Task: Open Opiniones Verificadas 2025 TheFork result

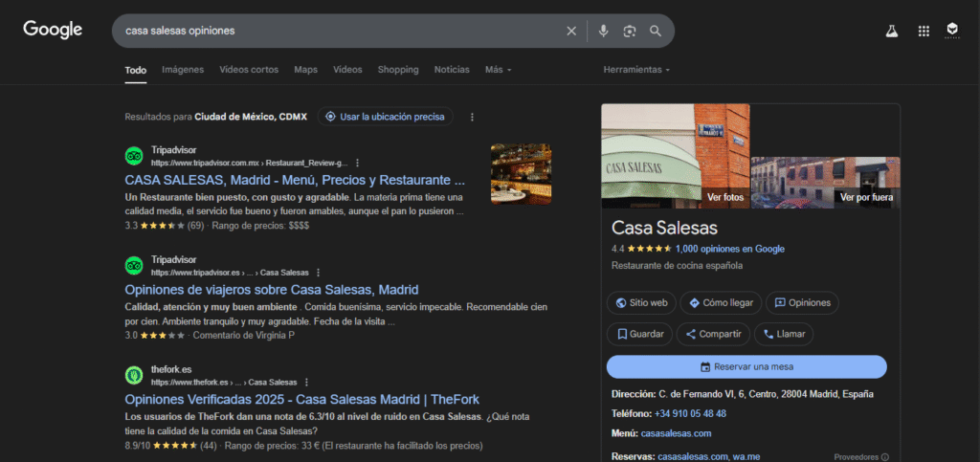Action: [x=301, y=400]
